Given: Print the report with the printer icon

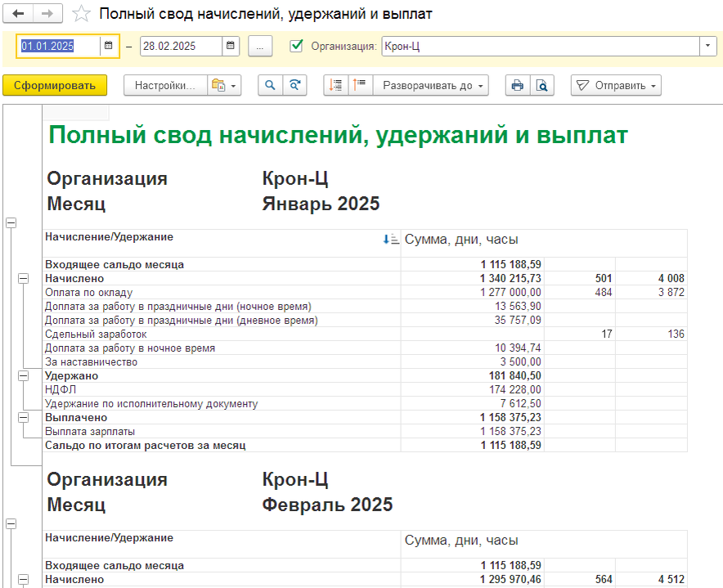Looking at the screenshot, I should [x=518, y=85].
